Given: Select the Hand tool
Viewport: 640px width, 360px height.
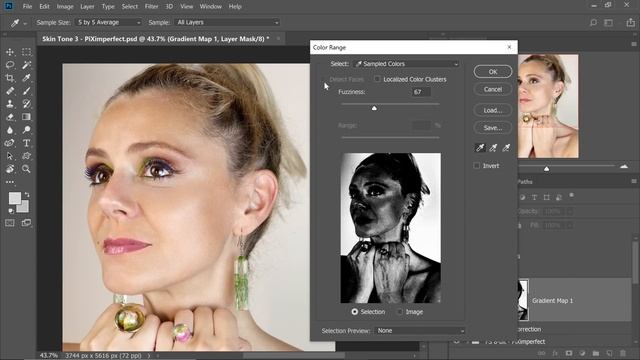Looking at the screenshot, I should (x=10, y=169).
